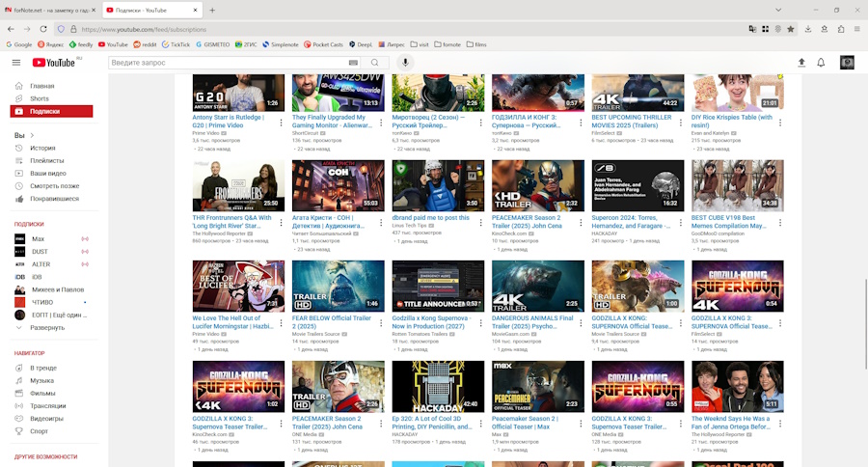Open a new browser tab
The image size is (868, 467).
[212, 10]
